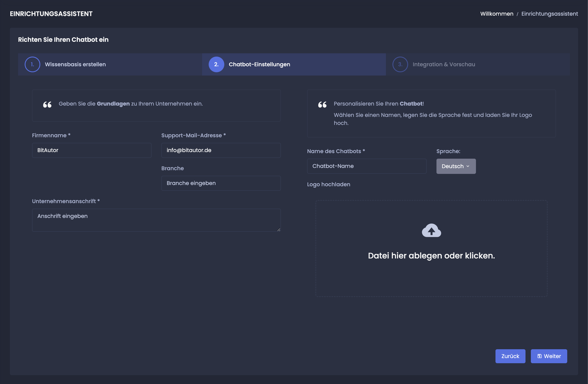Click into the Firmenname input field

[x=92, y=150]
